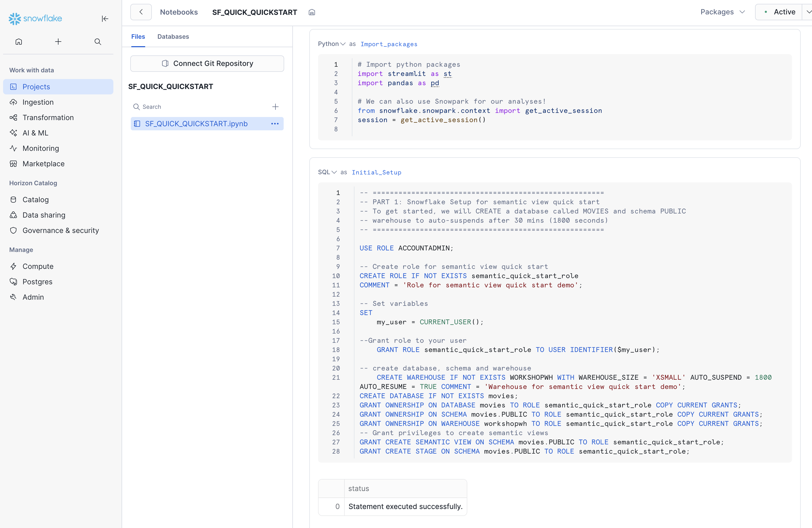This screenshot has height=528, width=812.
Task: Open options for SF_QUICK_QUICKSTART.ipynb file
Action: [275, 124]
